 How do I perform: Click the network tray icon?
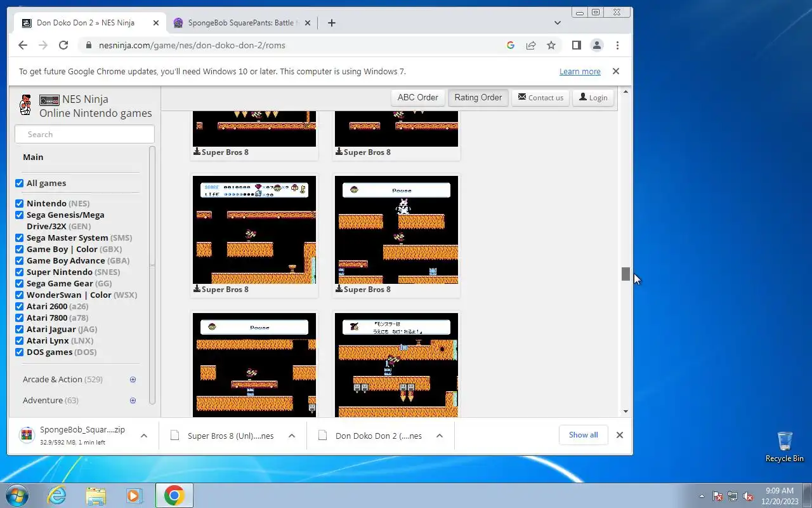733,496
